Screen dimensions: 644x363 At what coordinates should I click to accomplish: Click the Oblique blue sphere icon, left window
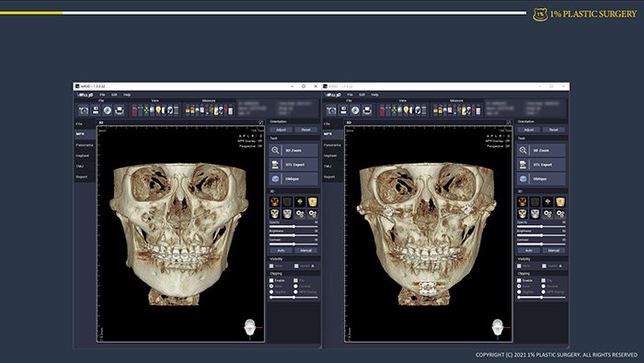(x=275, y=179)
